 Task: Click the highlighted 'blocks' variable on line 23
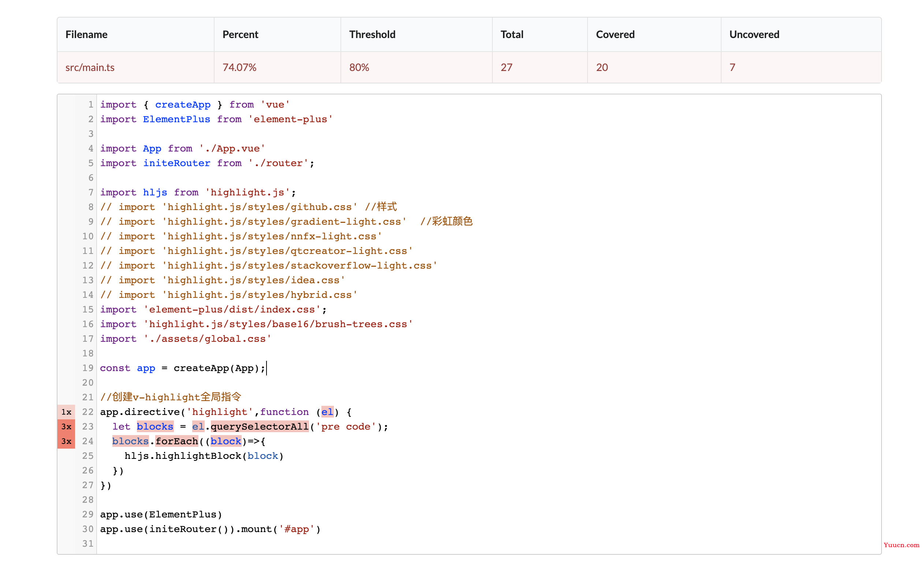155,427
